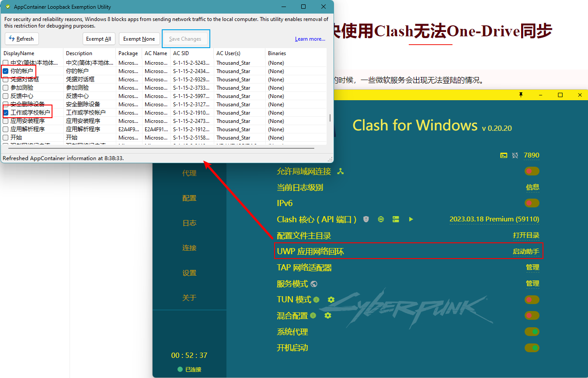This screenshot has width=588, height=378.
Task: Click the S-1-15-2-1910... SID cell
Action: (x=191, y=112)
